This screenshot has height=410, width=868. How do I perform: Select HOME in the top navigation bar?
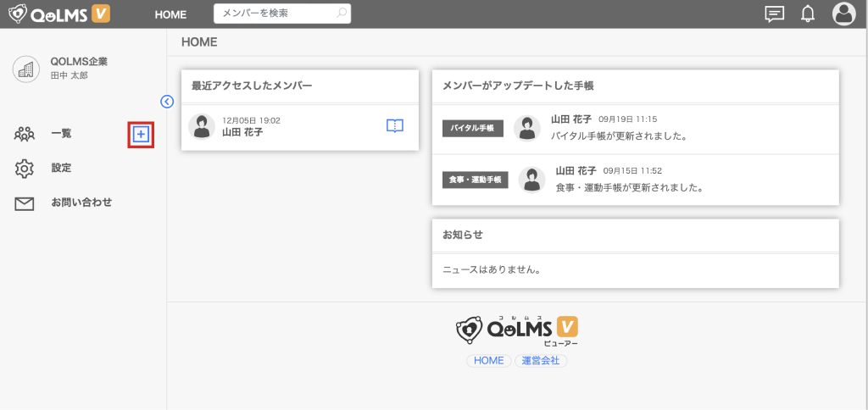tap(170, 14)
